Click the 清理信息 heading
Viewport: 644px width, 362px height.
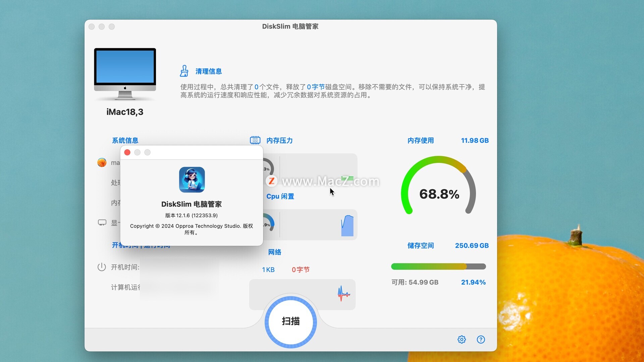pyautogui.click(x=209, y=71)
